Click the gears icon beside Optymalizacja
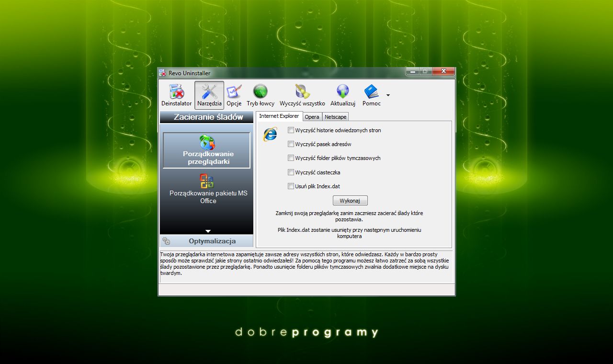The height and width of the screenshot is (364, 613). coord(166,241)
